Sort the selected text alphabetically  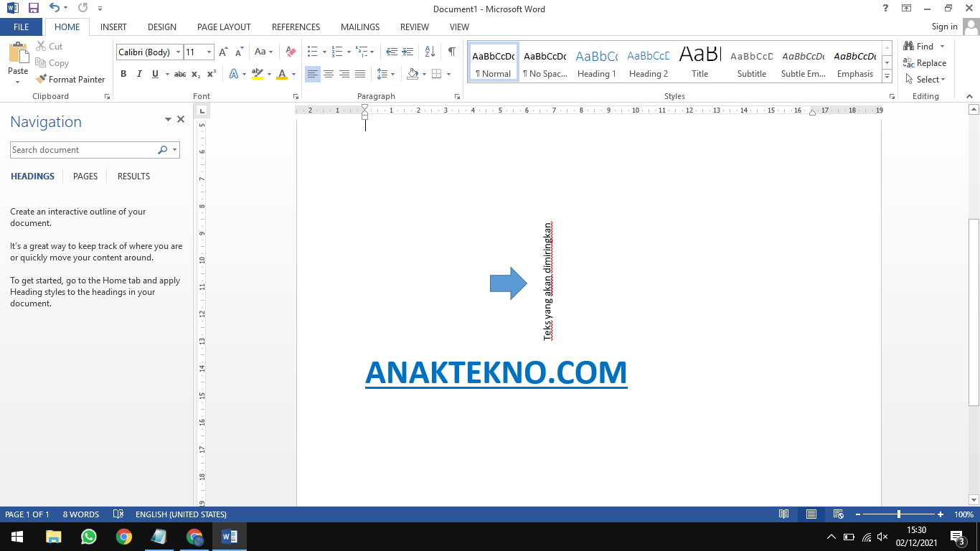(430, 52)
